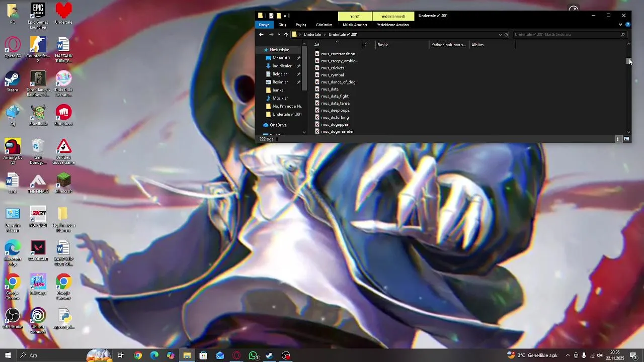Select the OBS Studio desktop icon
This screenshot has height=362, width=644.
tap(13, 318)
